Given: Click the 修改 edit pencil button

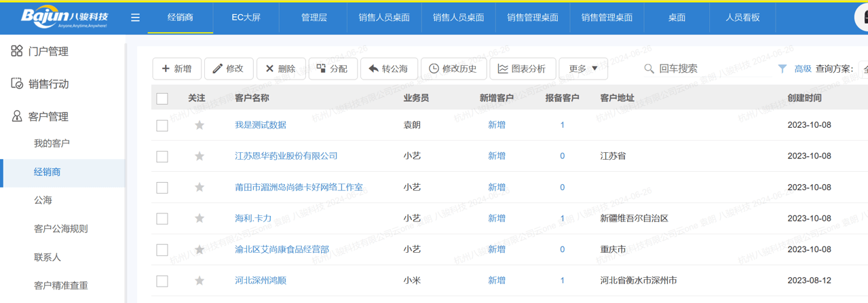Looking at the screenshot, I should point(228,69).
